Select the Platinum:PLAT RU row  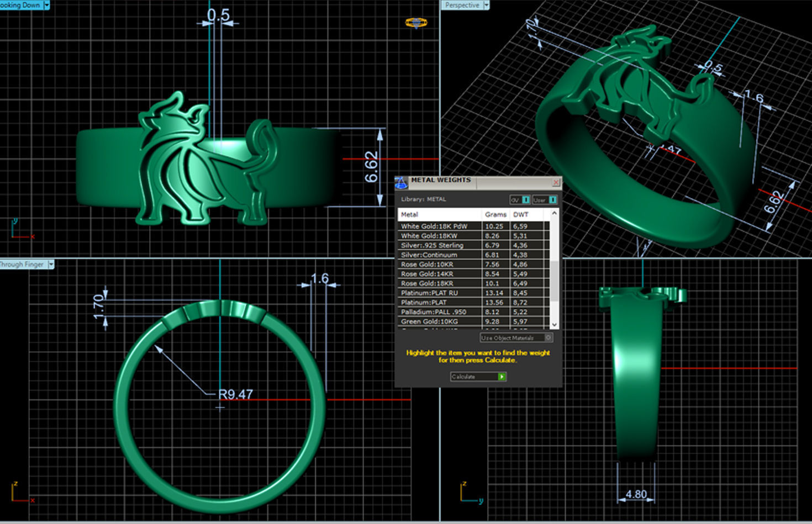coord(474,293)
